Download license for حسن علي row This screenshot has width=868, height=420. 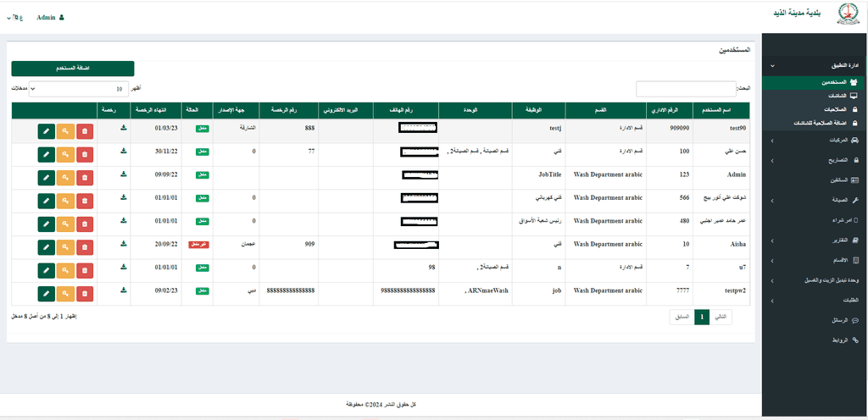pos(124,151)
